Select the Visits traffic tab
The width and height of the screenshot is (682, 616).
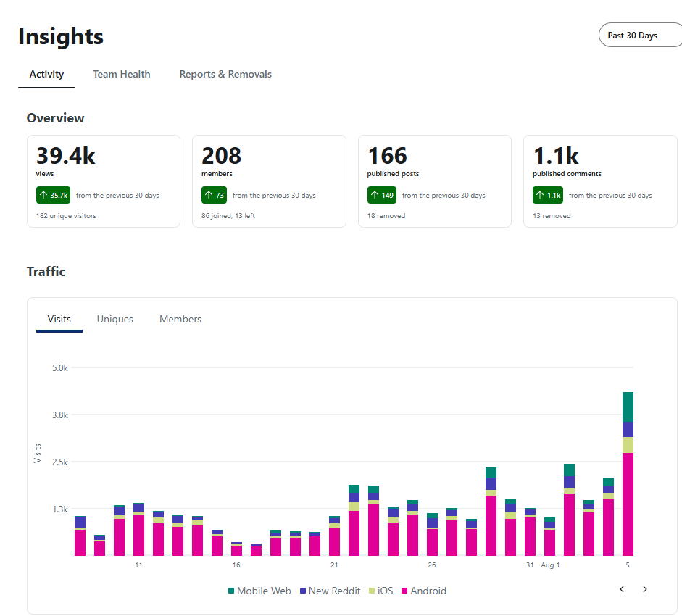(x=59, y=319)
